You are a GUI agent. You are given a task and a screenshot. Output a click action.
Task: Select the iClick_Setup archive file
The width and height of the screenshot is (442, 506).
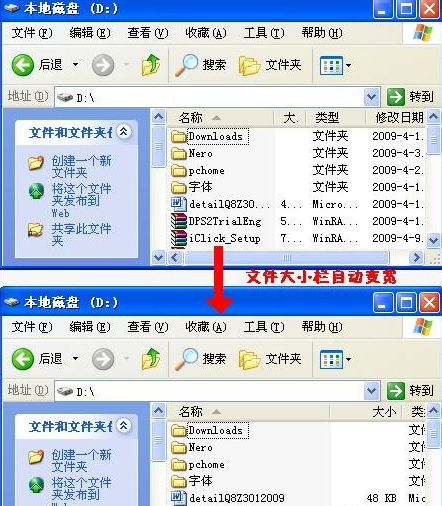215,238
